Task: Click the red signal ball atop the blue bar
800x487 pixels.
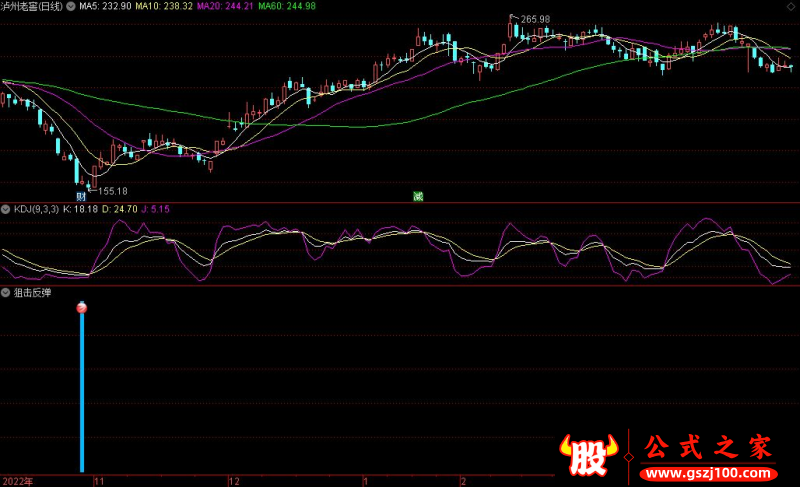Action: click(82, 309)
